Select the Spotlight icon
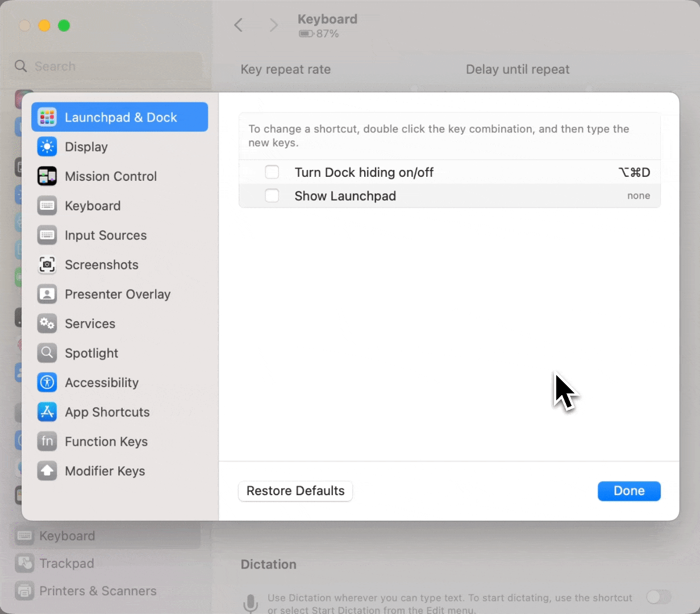 coord(47,353)
